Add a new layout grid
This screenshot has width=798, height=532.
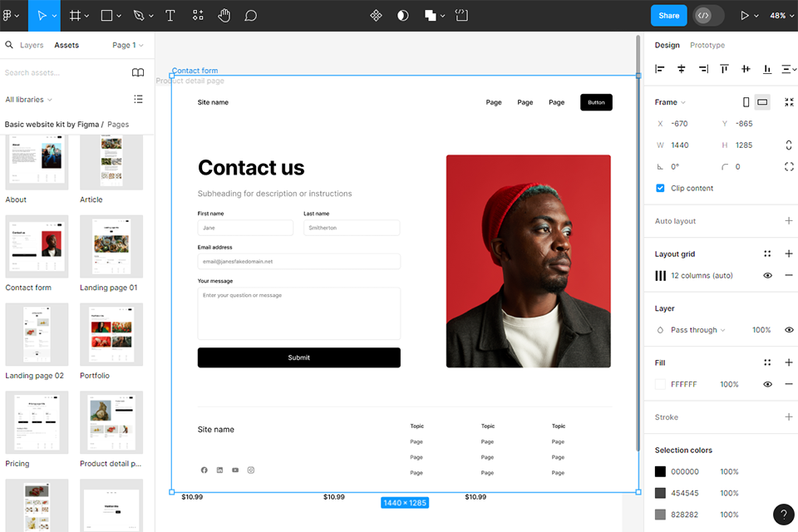pyautogui.click(x=789, y=254)
